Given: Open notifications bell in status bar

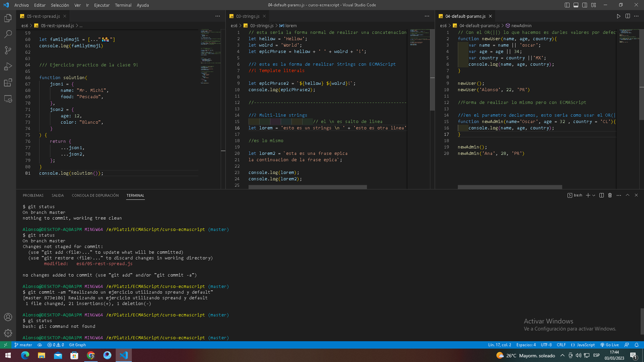Looking at the screenshot, I should (x=636, y=345).
